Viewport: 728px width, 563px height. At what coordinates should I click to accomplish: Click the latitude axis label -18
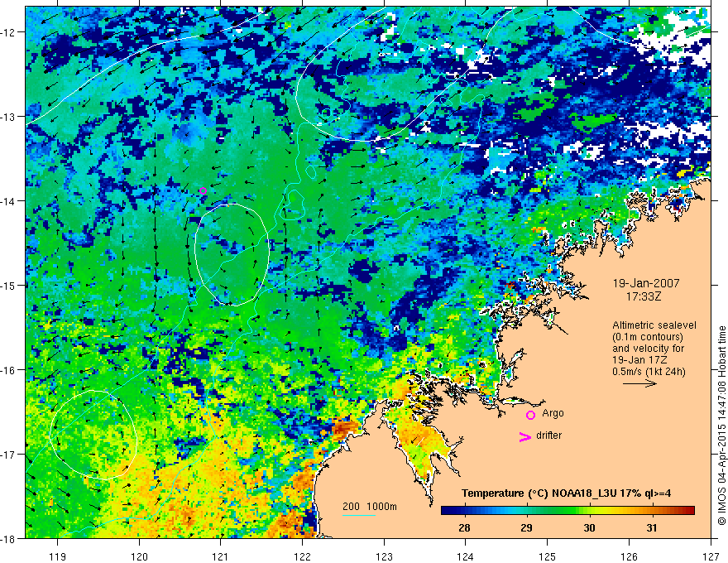9,538
